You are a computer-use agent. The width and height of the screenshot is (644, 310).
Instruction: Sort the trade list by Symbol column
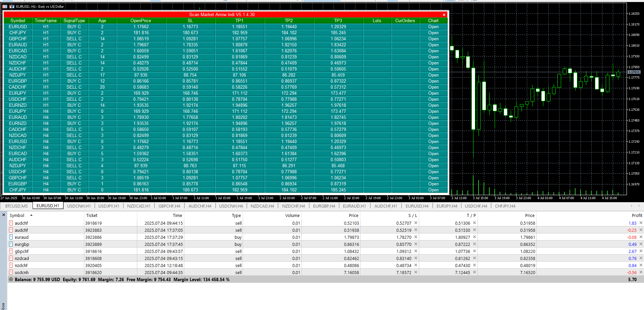click(x=45, y=215)
